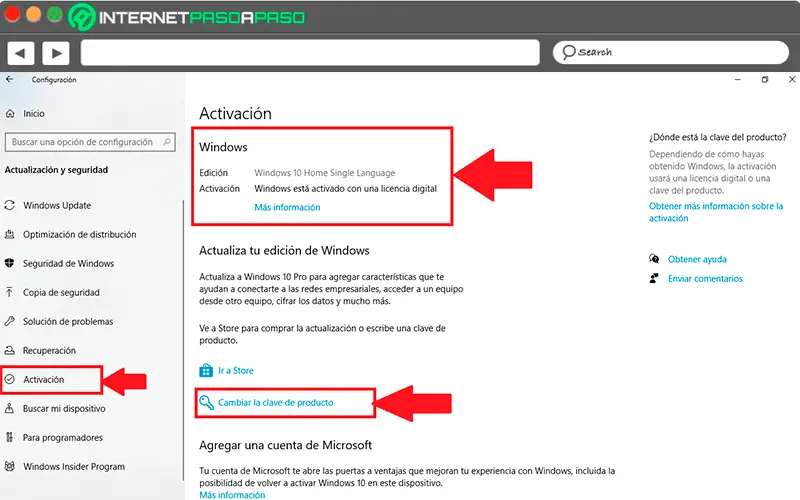The image size is (800, 500).
Task: Select Copia de seguridad in sidebar
Action: [x=61, y=292]
